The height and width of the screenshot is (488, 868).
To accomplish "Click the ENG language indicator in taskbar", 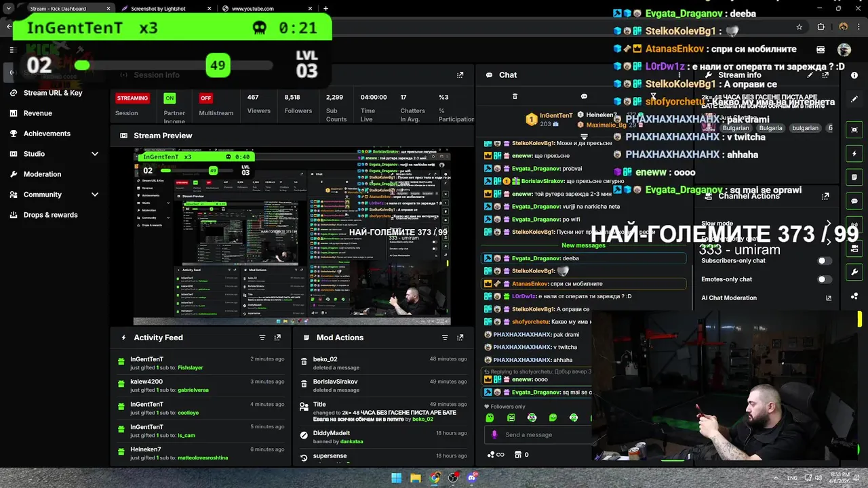I will pyautogui.click(x=792, y=478).
